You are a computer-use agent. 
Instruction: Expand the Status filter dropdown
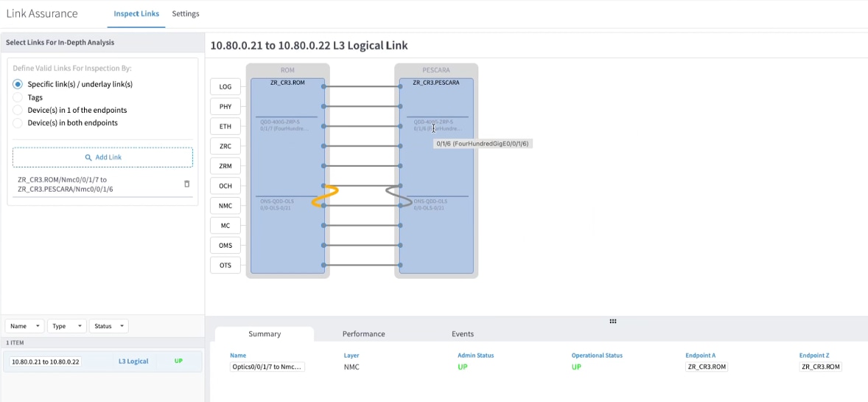[x=109, y=326]
